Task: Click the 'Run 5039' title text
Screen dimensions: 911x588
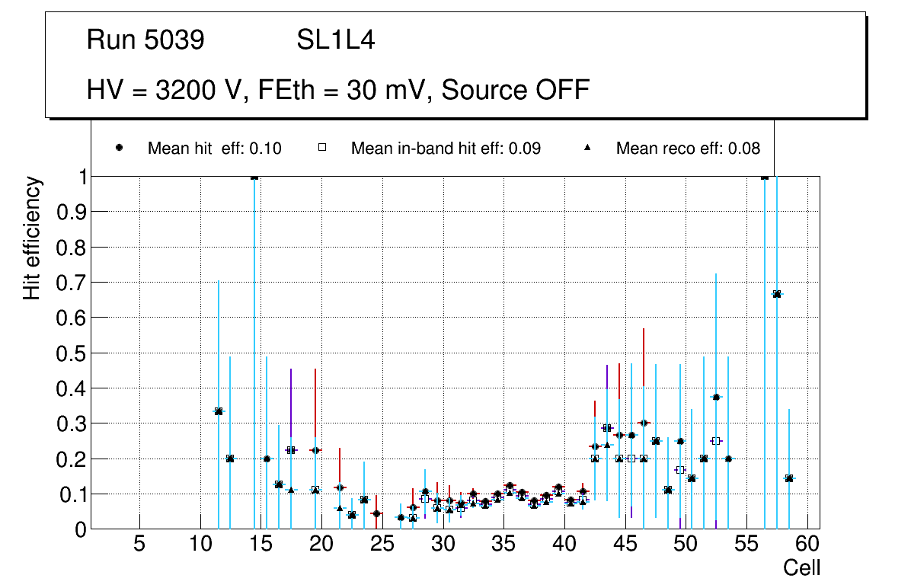Action: (x=145, y=40)
